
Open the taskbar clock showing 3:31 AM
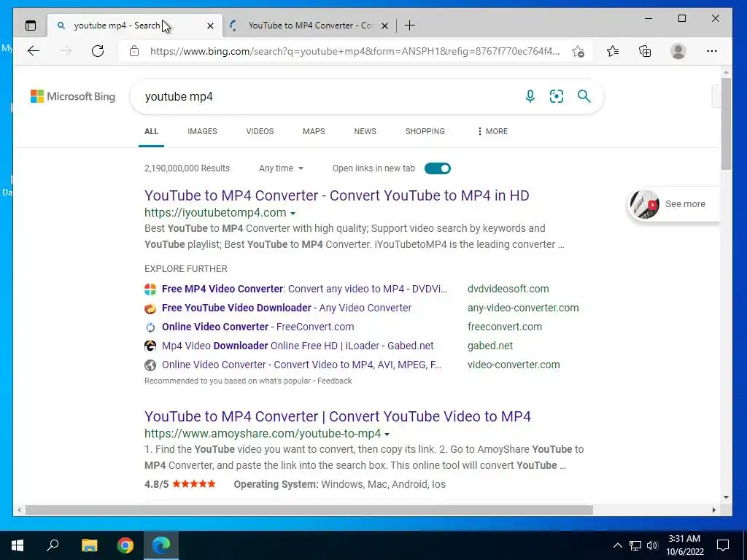684,545
